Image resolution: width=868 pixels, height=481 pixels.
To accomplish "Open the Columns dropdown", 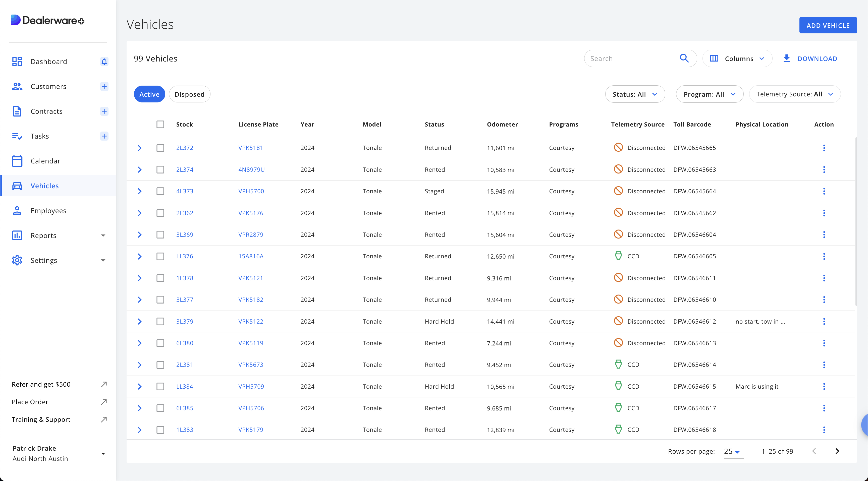I will pos(737,58).
